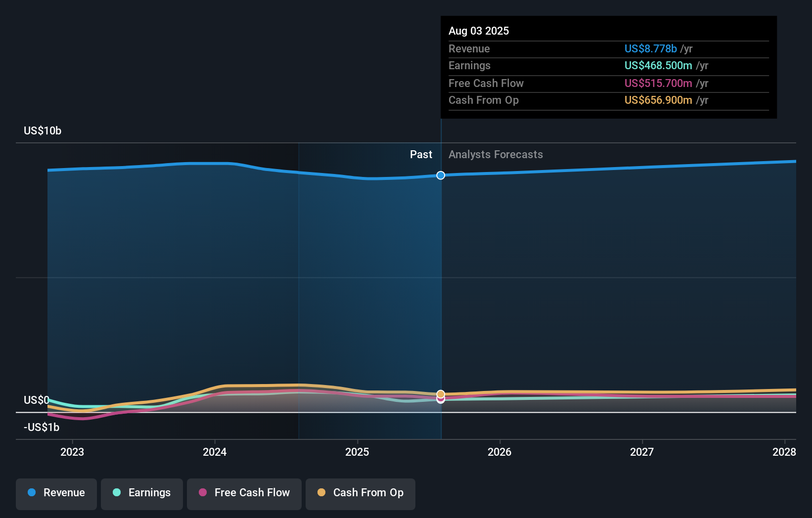Screen dimensions: 812x518
Task: Toggle the Free Cash Flow legend series
Action: pos(244,494)
